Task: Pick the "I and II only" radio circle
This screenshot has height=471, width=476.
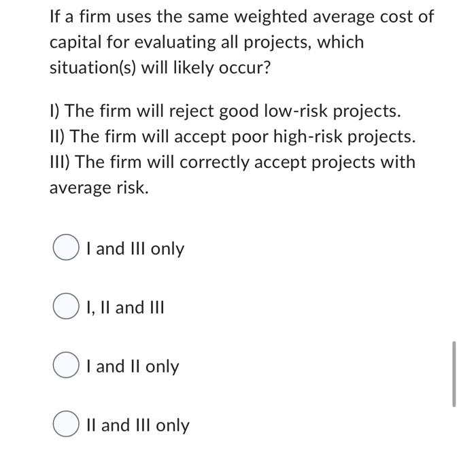Action: click(x=66, y=365)
